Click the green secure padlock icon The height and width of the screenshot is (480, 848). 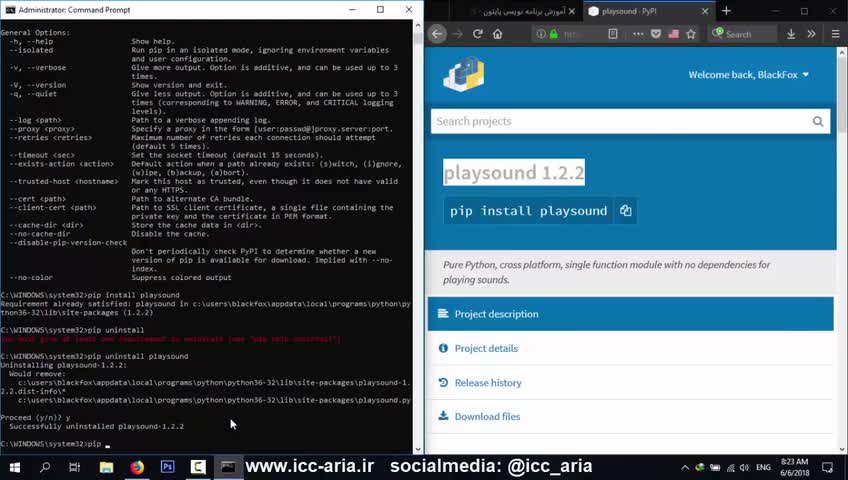click(553, 34)
